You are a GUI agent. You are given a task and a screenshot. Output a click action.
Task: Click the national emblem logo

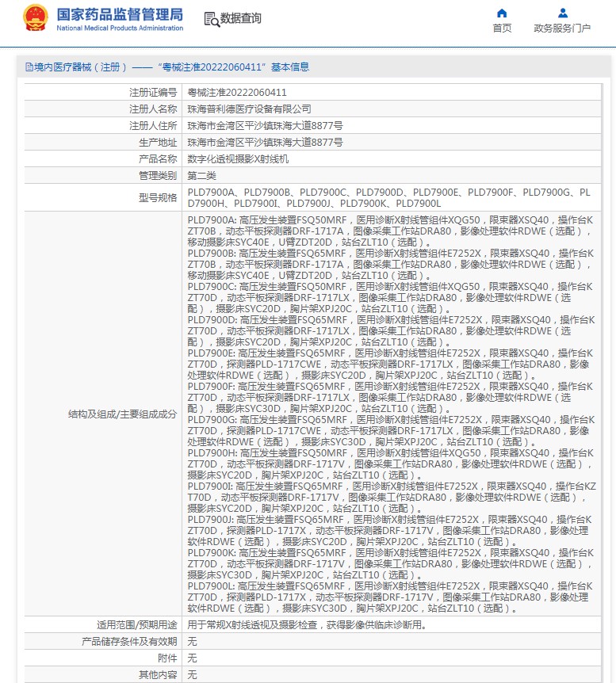click(x=36, y=18)
